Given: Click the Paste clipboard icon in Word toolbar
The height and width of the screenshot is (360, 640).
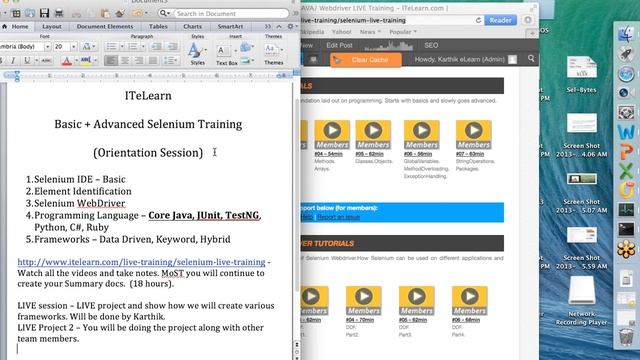Looking at the screenshot, I should click(105, 13).
